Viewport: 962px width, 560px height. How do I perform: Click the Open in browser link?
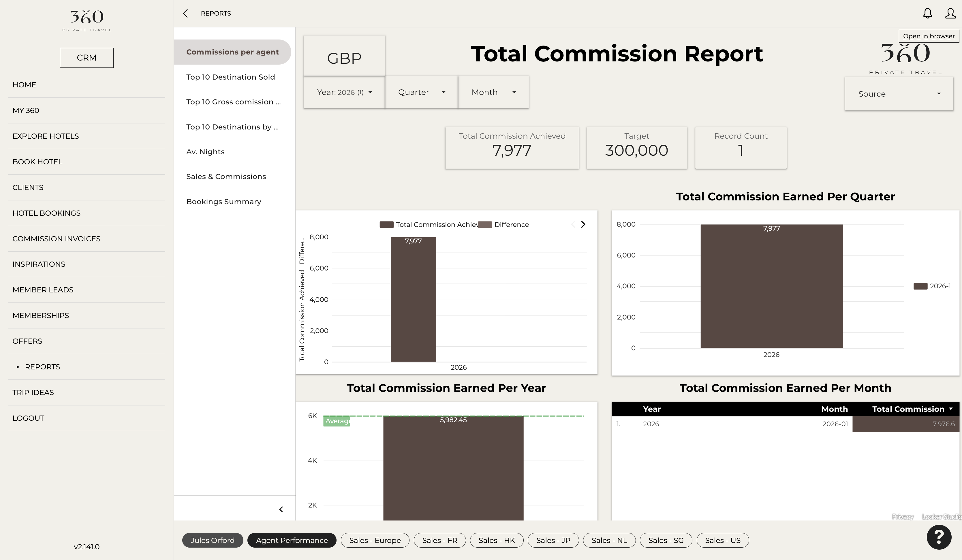(929, 36)
